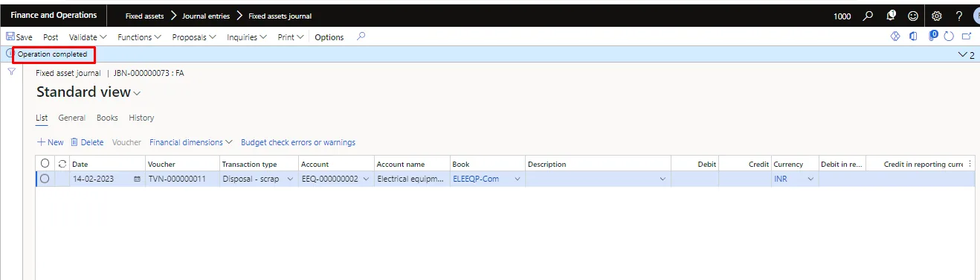Click the Electrical equipm... account name cell
Screen dimensions: 980x280
(412, 179)
